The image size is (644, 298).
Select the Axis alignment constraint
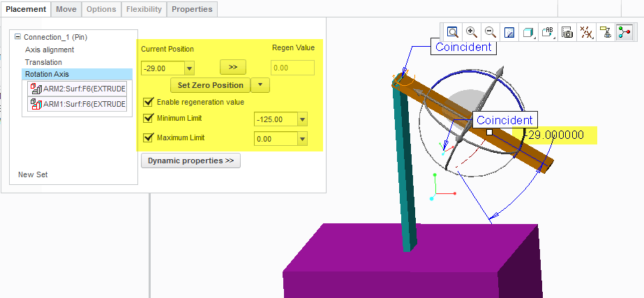click(x=50, y=50)
